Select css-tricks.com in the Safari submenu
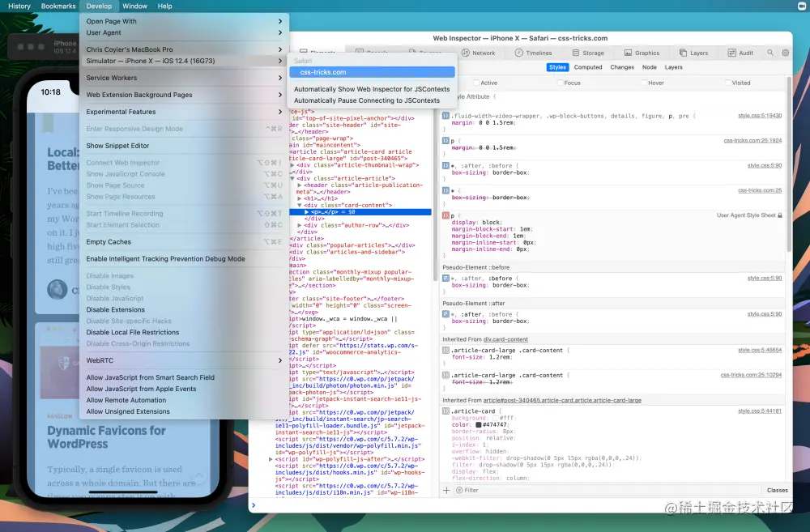 click(322, 72)
